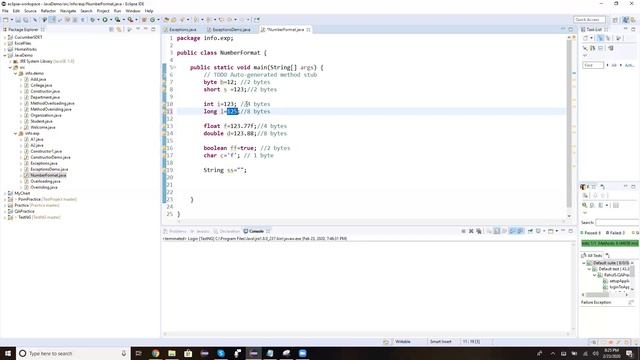Open the Debug button dropdown arrow

pyautogui.click(x=98, y=20)
